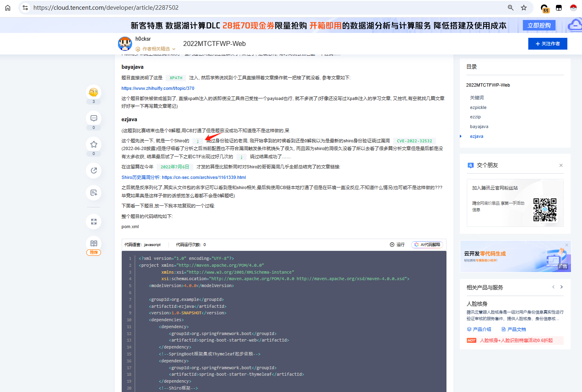Open 产品文档 link for 人脸核身

[514, 329]
